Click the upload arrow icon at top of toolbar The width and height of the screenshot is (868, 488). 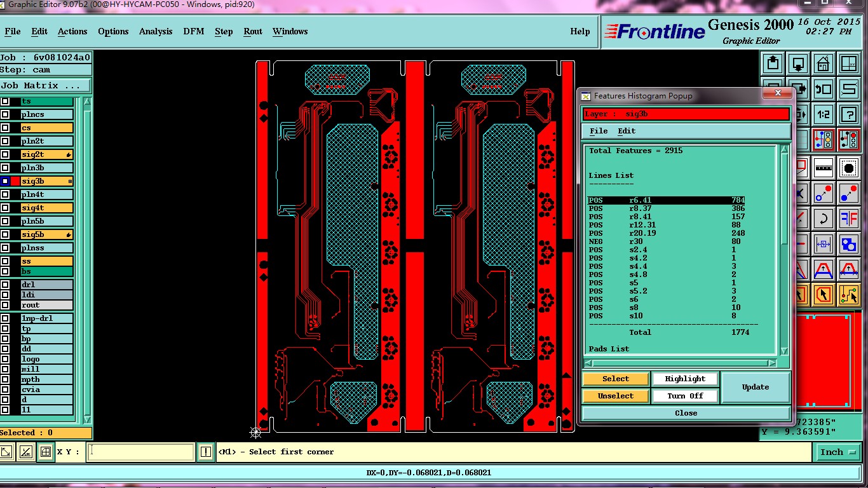click(773, 63)
